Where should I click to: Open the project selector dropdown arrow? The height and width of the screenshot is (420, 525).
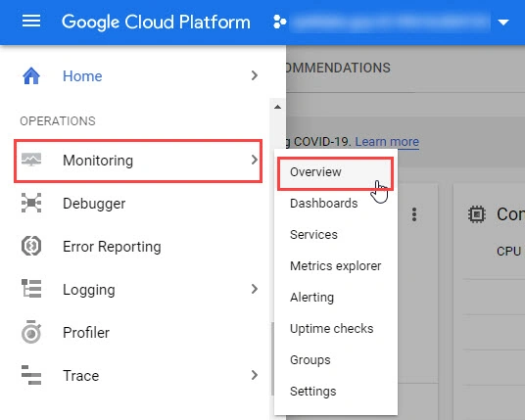coord(503,23)
